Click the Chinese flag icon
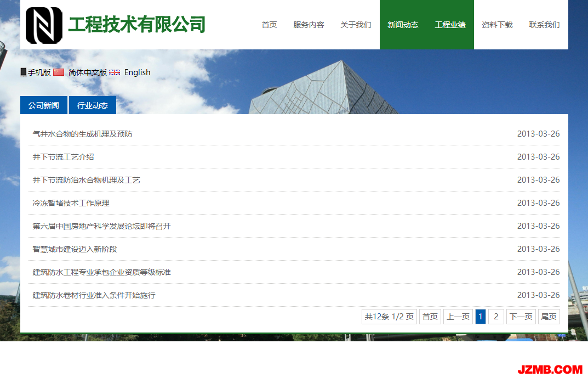The width and height of the screenshot is (588, 383). tap(59, 72)
